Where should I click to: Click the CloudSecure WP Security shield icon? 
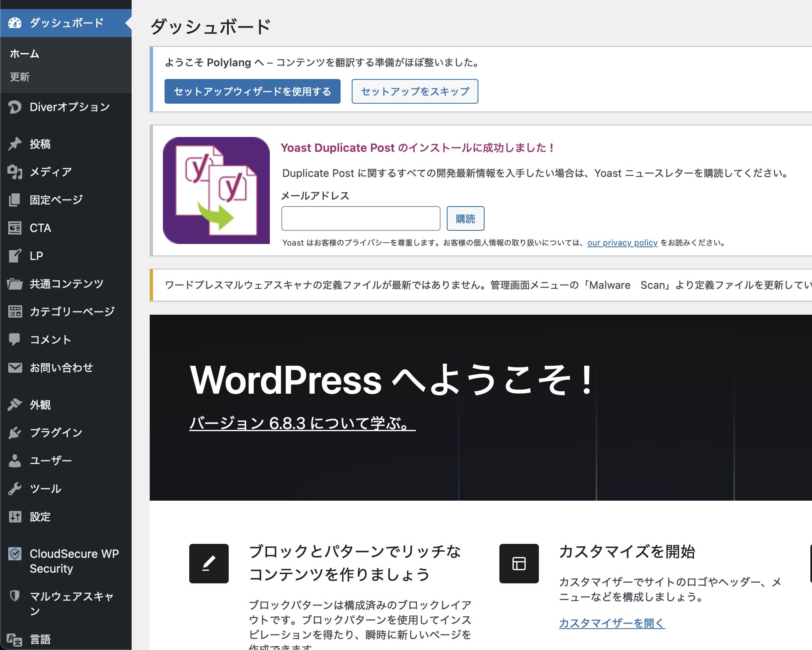tap(15, 554)
